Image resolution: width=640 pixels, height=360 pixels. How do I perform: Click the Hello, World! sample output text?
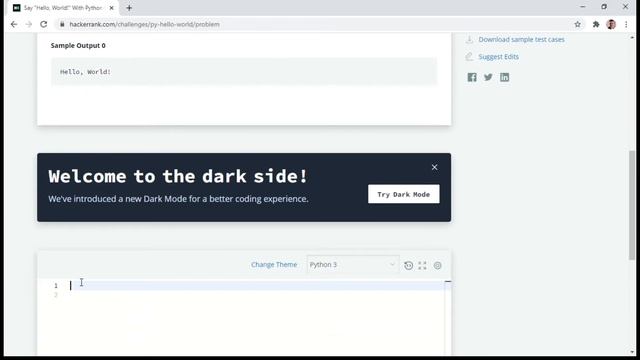[85, 72]
